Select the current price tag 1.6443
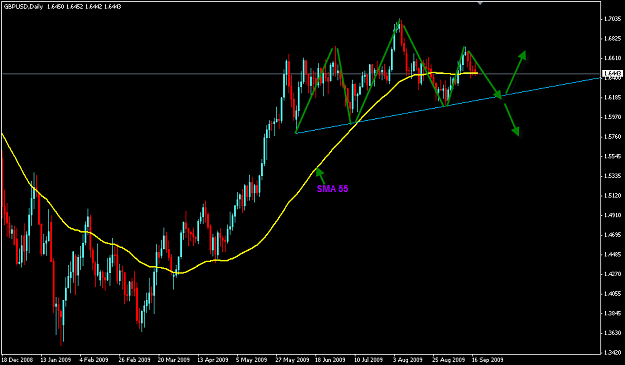 click(612, 74)
